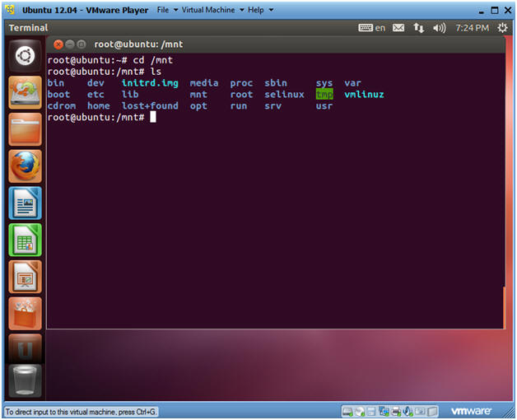
Task: Expand the Virtual Machine dropdown arrow
Action: pos(242,10)
